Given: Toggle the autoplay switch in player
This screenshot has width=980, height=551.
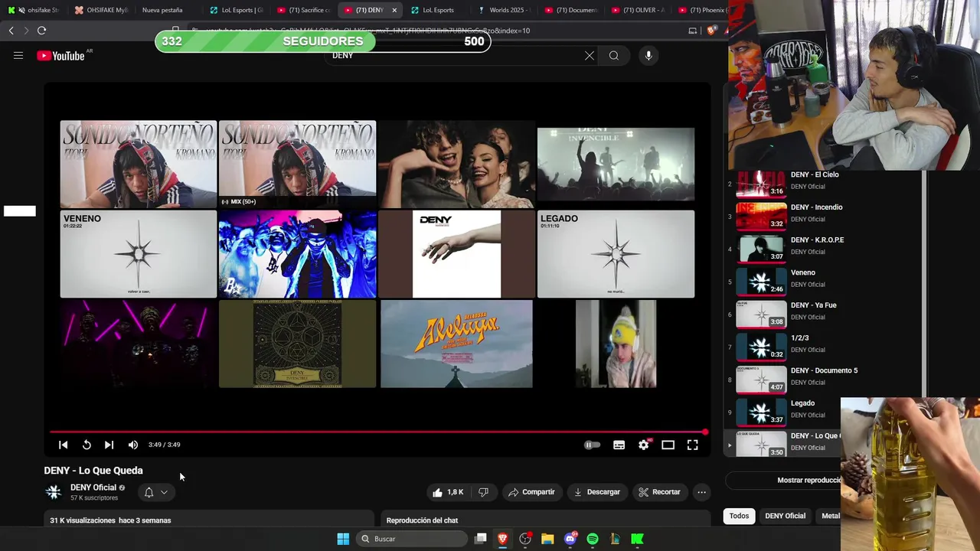Looking at the screenshot, I should [x=592, y=445].
